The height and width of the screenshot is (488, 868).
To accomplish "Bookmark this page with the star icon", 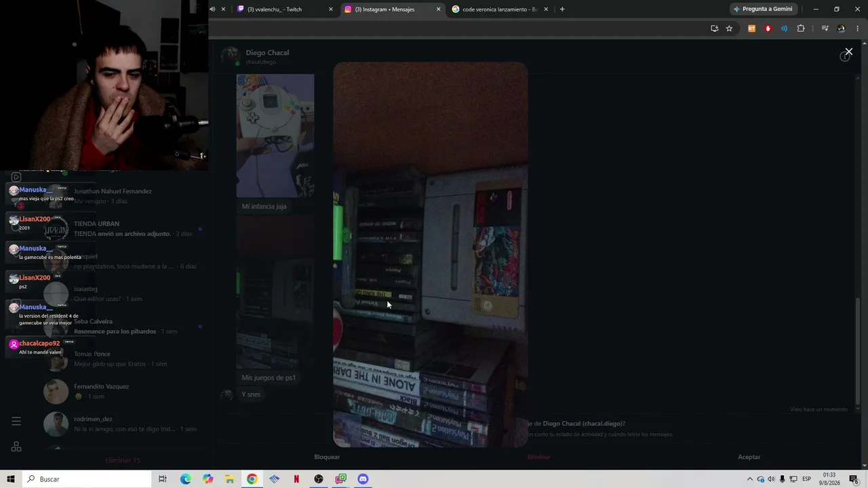I will (x=729, y=28).
